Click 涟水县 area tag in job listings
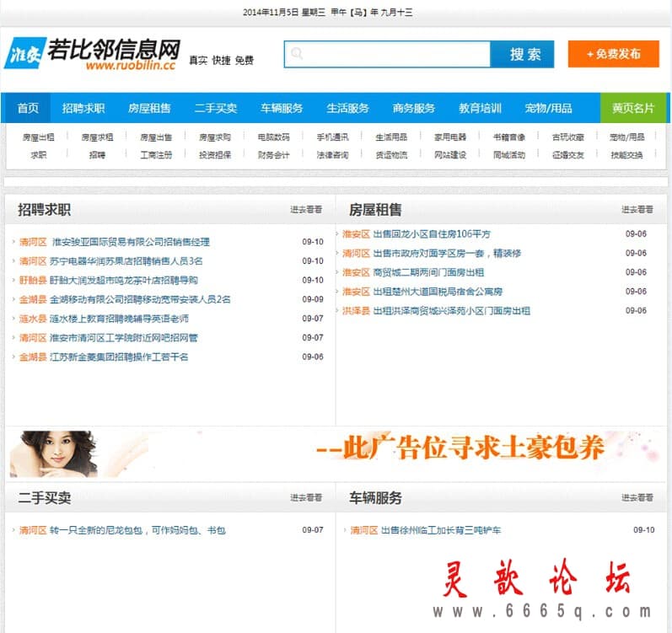The image size is (672, 633). point(33,319)
